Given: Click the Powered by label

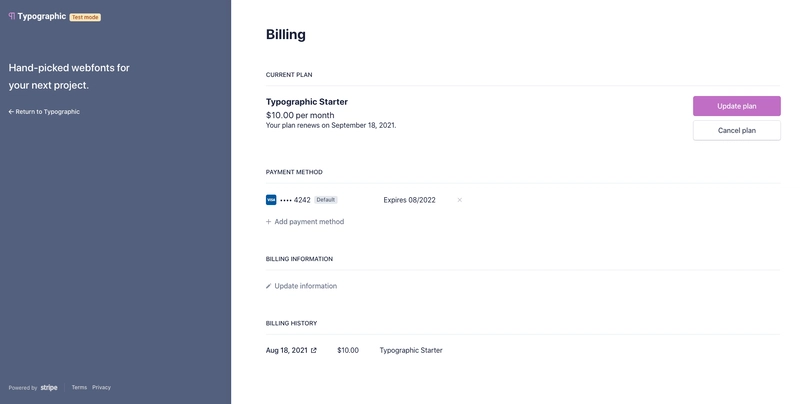Looking at the screenshot, I should coord(22,388).
